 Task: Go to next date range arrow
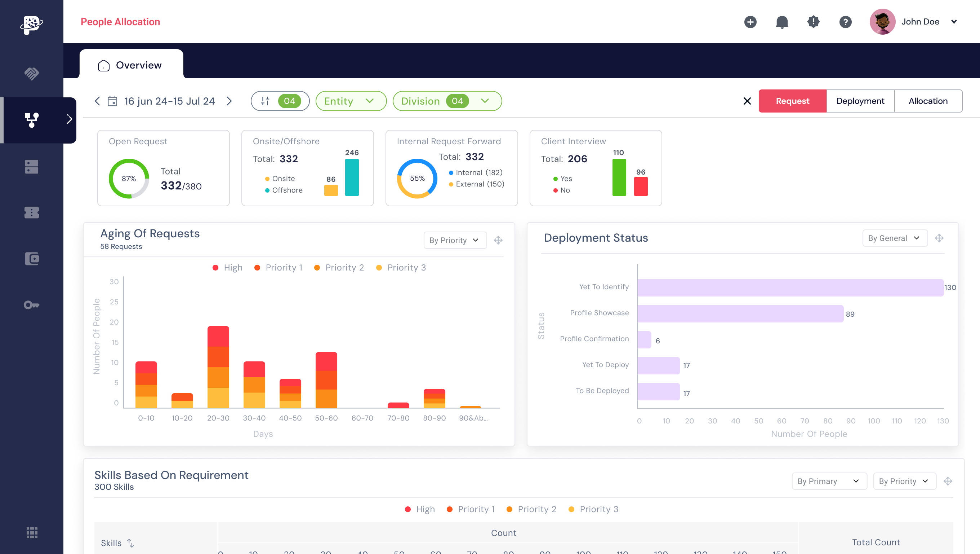click(229, 101)
